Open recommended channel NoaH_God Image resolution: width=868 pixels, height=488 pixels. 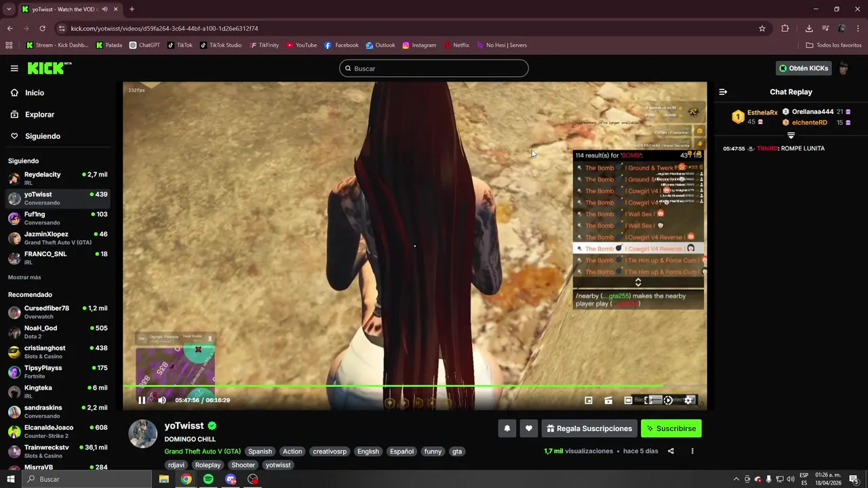[57, 332]
